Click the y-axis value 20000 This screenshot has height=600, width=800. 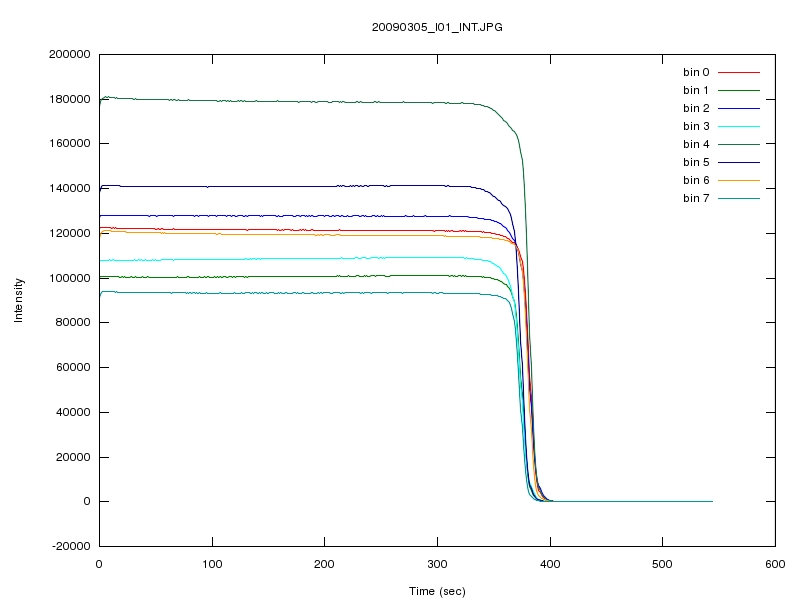click(73, 457)
